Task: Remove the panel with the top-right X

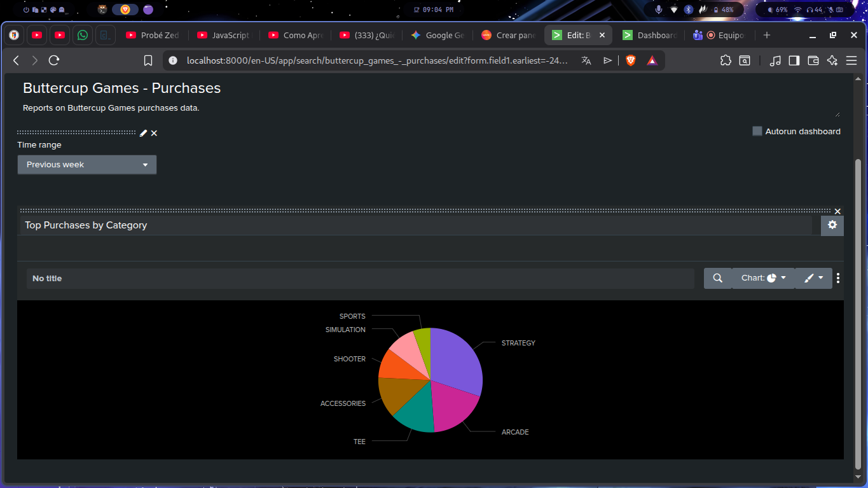Action: pyautogui.click(x=837, y=211)
